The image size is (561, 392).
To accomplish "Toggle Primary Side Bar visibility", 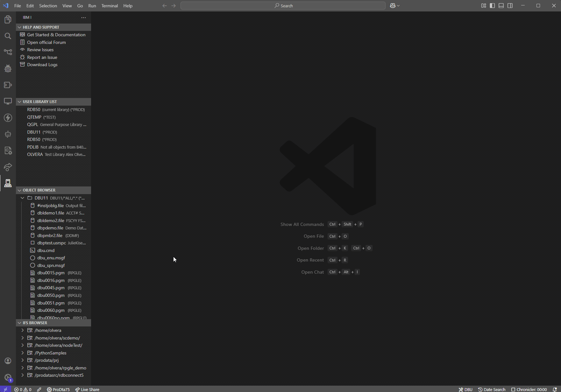I will (x=492, y=6).
